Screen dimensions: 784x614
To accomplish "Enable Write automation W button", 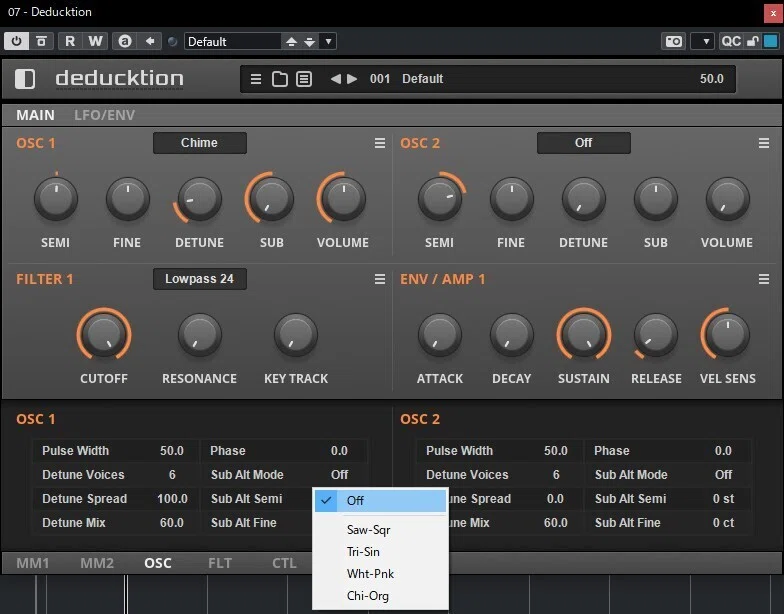I will 95,41.
